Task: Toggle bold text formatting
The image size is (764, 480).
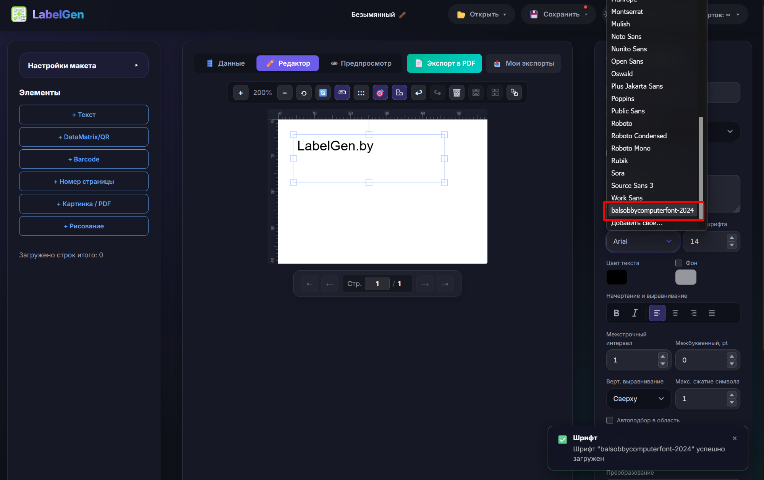Action: pyautogui.click(x=616, y=313)
